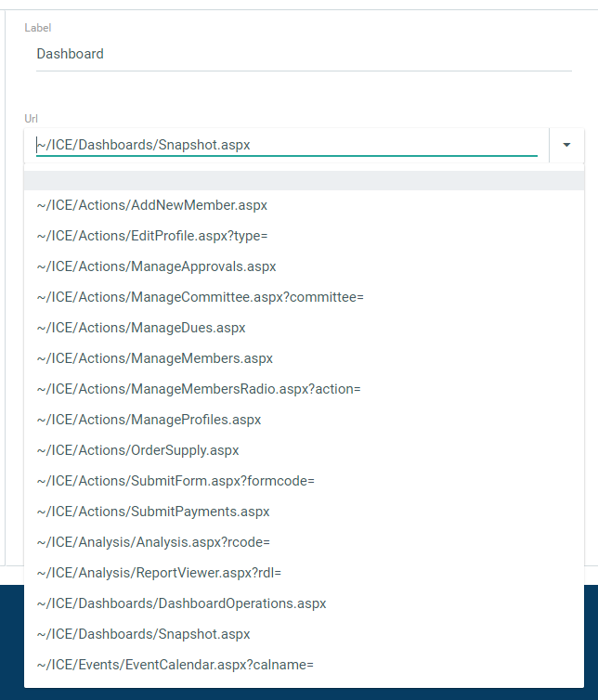Select ManageMembers.aspx from the list

click(x=154, y=358)
